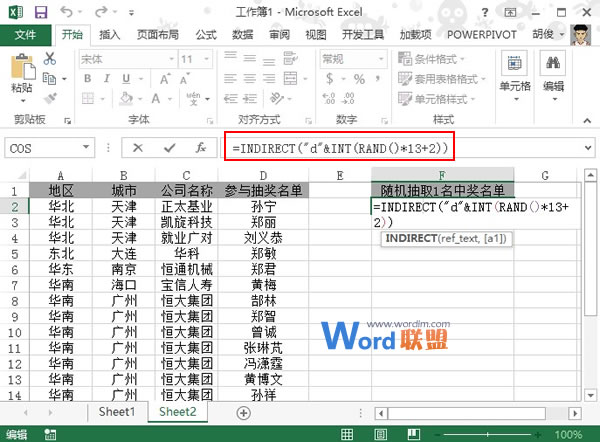This screenshot has width=600, height=442.
Task: Click the insert function fx icon
Action: 201,148
